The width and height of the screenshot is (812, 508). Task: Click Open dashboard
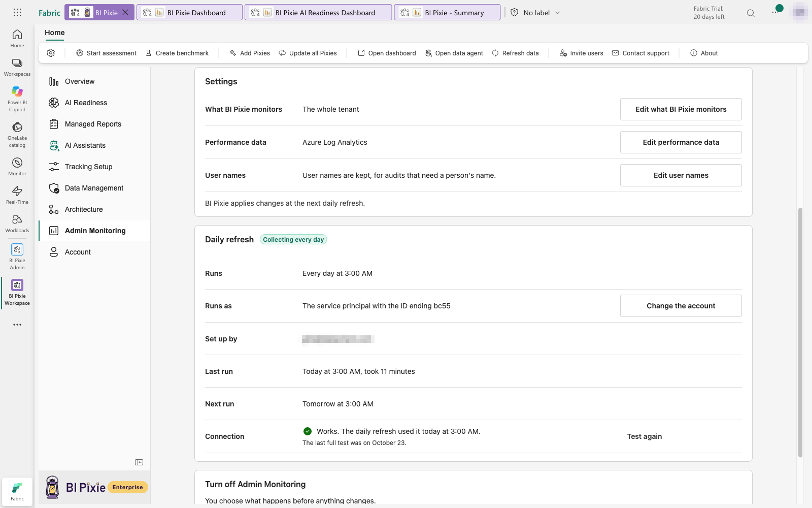(x=387, y=53)
